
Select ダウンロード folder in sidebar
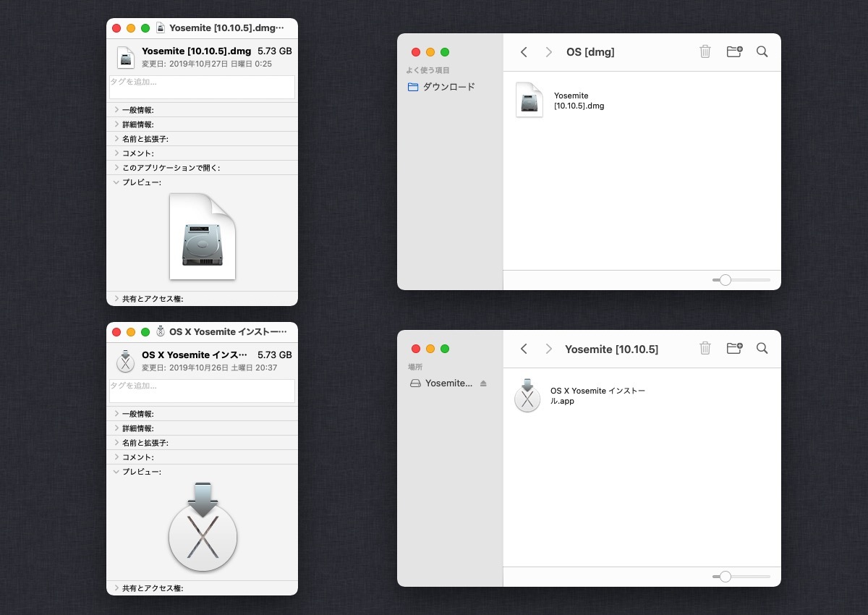(x=448, y=87)
